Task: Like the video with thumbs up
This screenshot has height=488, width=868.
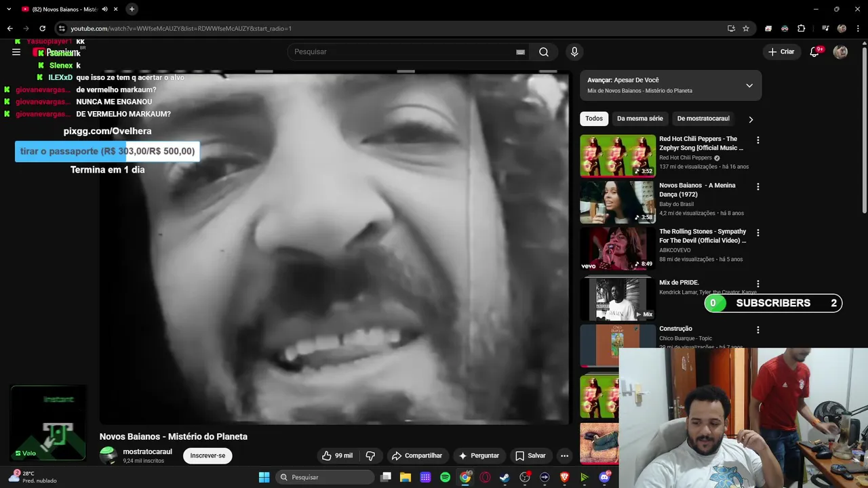Action: (337, 455)
